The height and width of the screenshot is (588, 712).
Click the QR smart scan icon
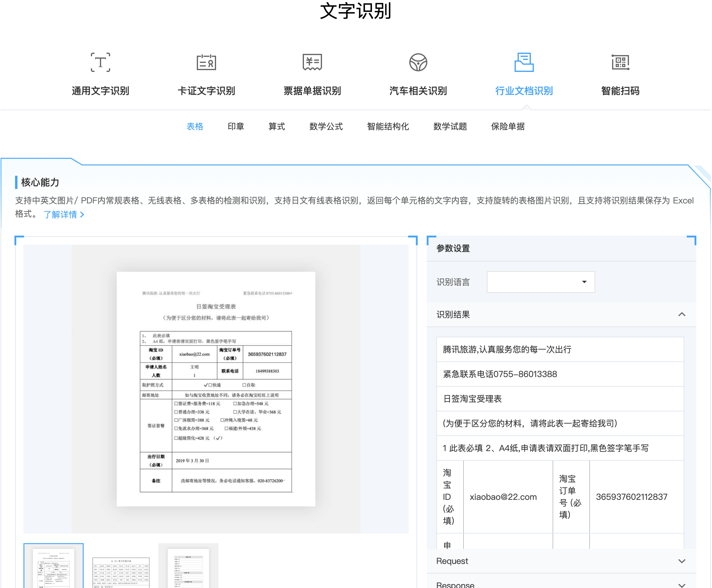[620, 62]
